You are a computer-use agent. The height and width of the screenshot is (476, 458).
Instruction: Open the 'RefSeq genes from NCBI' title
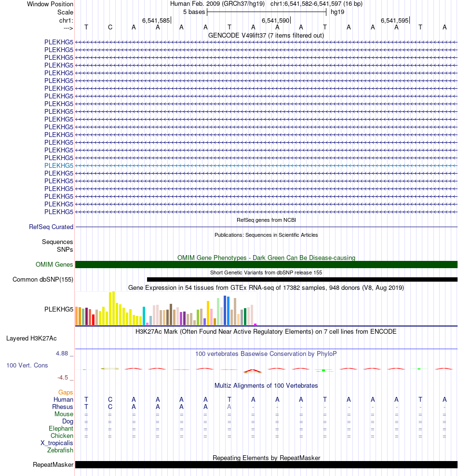click(x=266, y=220)
